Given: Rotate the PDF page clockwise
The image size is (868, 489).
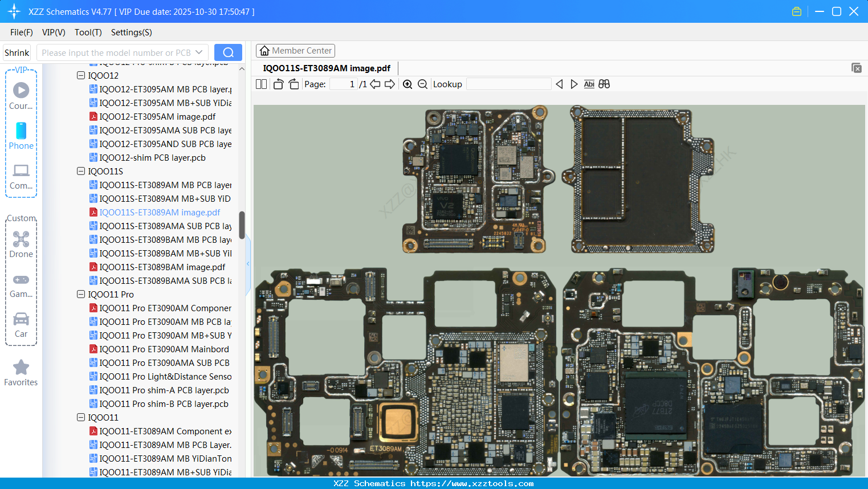Looking at the screenshot, I should [x=294, y=84].
